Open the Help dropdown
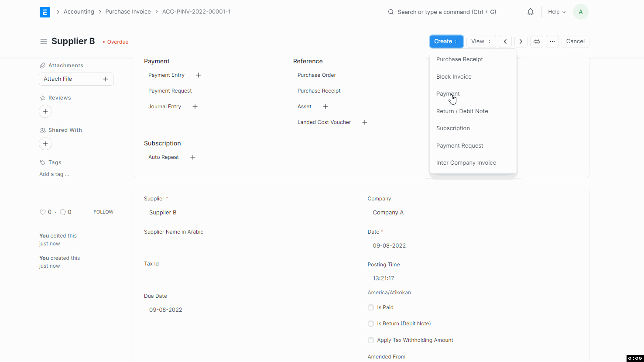644x362 pixels. (x=556, y=12)
